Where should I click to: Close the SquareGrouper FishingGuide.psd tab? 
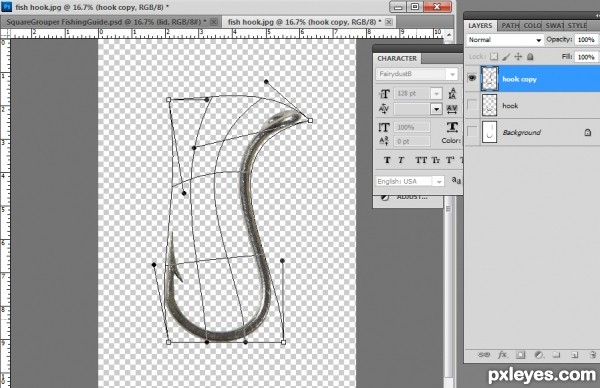[x=214, y=22]
